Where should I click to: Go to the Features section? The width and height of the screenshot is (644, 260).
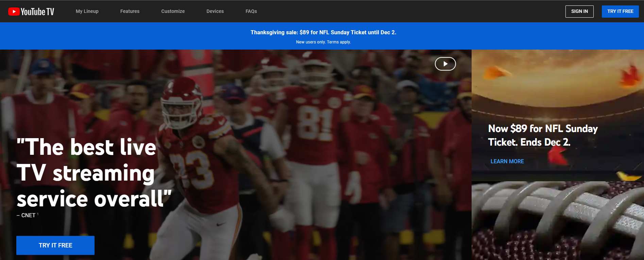pos(130,11)
